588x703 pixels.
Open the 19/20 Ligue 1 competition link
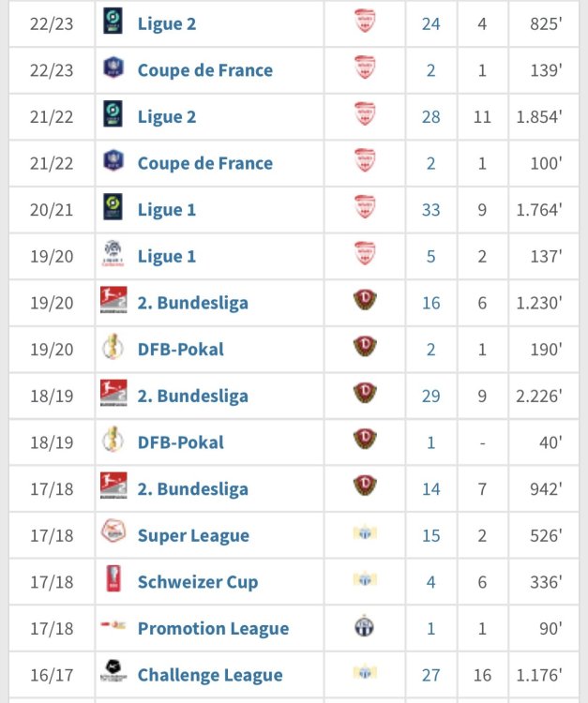pyautogui.click(x=167, y=256)
